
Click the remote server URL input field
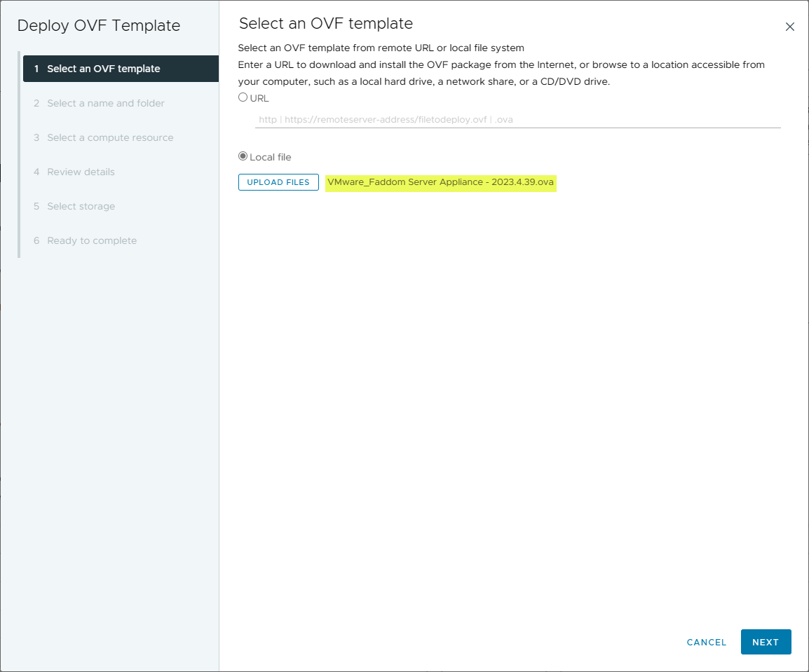517,120
